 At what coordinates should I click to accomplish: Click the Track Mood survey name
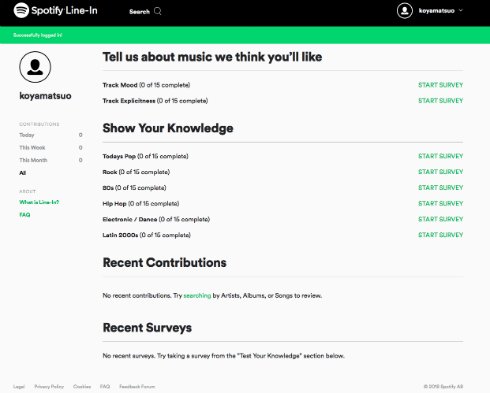[120, 85]
